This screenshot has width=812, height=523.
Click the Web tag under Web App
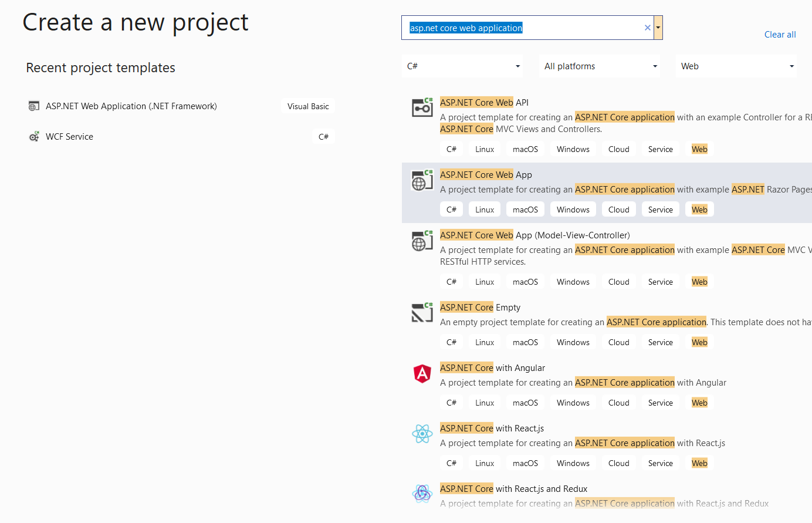tap(699, 210)
